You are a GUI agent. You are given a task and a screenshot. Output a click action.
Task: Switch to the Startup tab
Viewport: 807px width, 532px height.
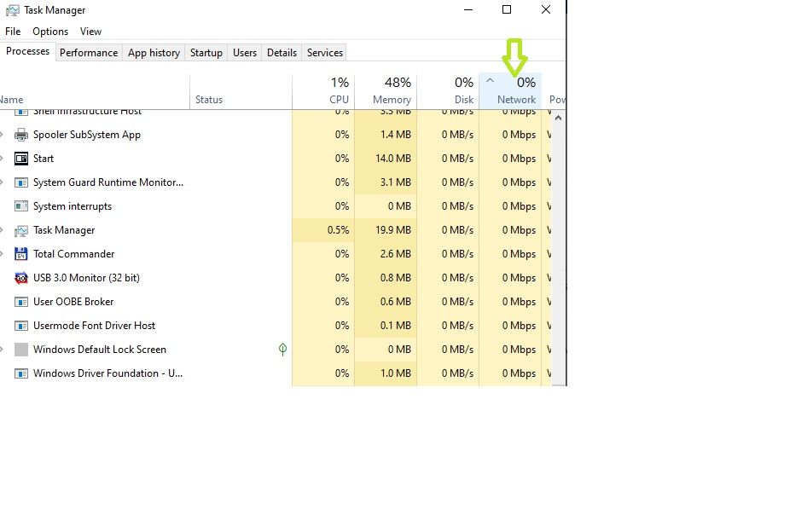coord(206,53)
